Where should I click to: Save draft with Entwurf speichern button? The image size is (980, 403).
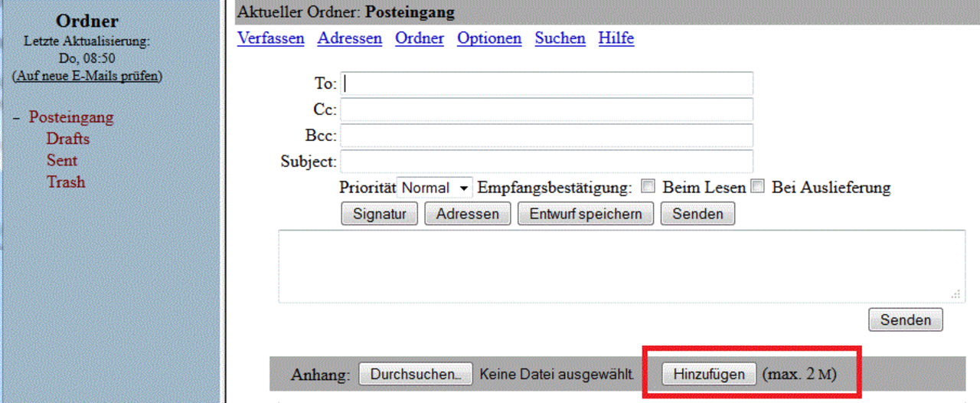[x=586, y=214]
